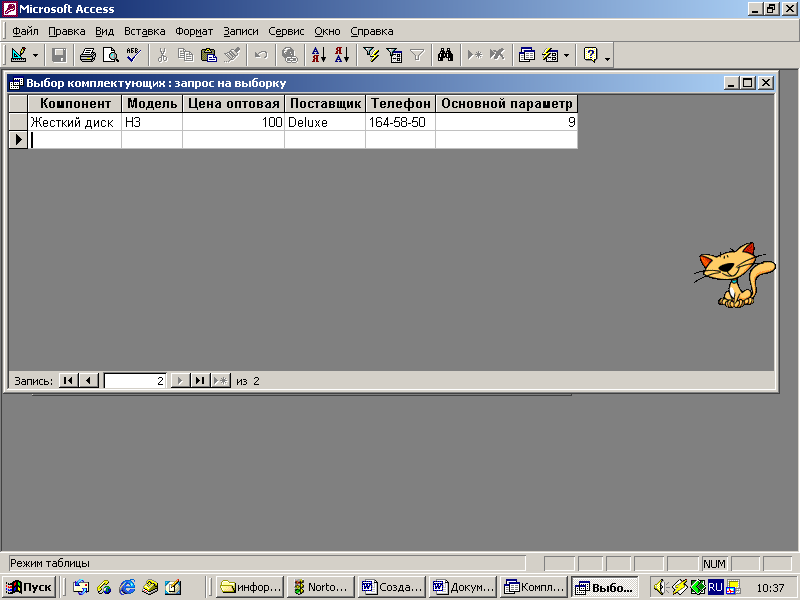
Task: Open the View mode dropdown arrow
Action: [x=35, y=55]
